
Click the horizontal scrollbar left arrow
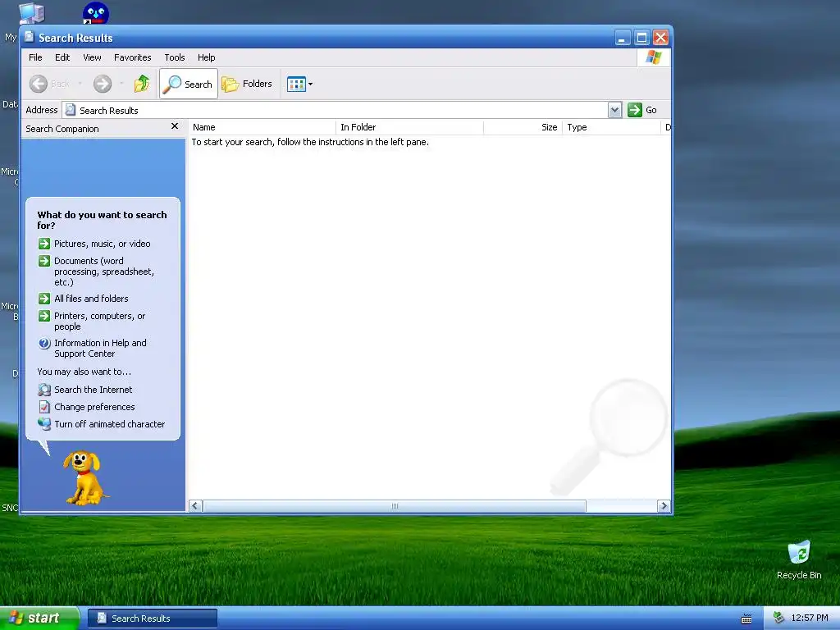pos(195,505)
